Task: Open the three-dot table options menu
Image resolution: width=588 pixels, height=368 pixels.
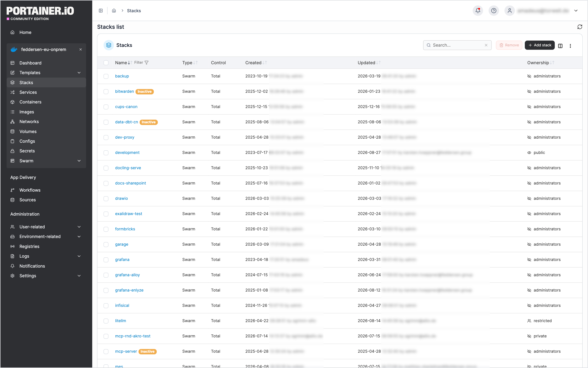Action: click(x=570, y=46)
